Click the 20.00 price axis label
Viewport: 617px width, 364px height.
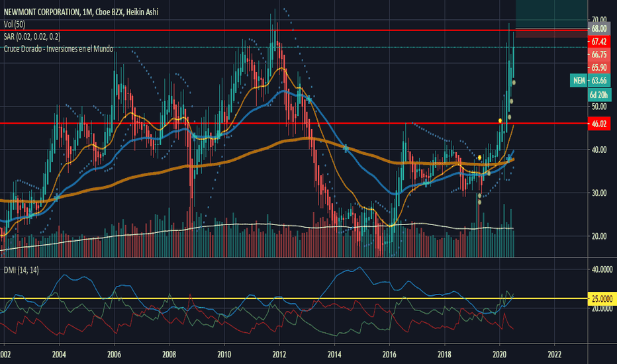pos(599,236)
